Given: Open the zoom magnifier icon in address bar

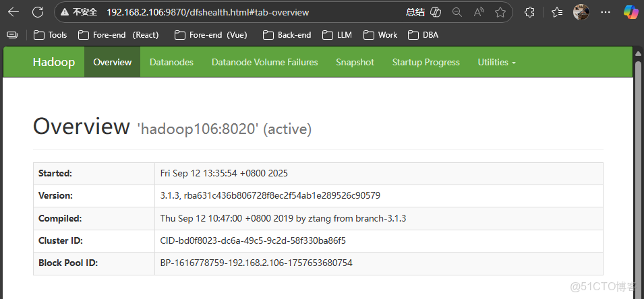Looking at the screenshot, I should click(x=457, y=12).
